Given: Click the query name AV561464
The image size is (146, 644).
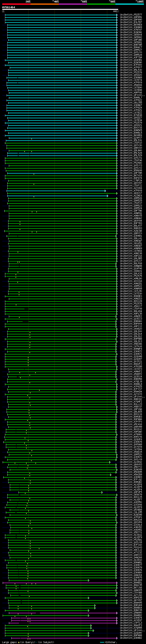Looking at the screenshot, I should [8, 7].
